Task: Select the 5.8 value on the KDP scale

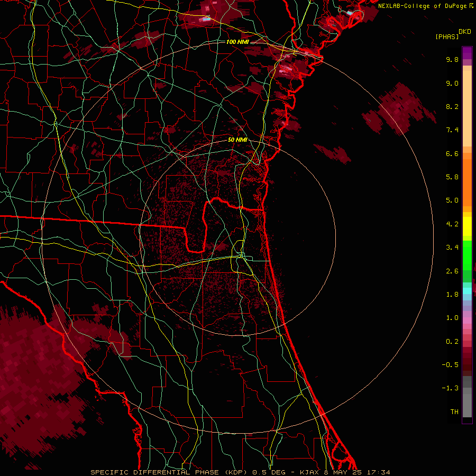Action: pyautogui.click(x=452, y=177)
